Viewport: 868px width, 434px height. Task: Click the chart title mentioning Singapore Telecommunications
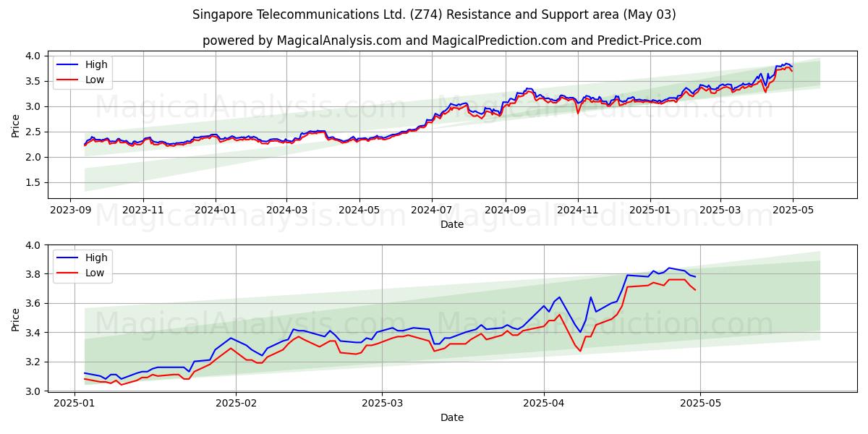pos(434,14)
